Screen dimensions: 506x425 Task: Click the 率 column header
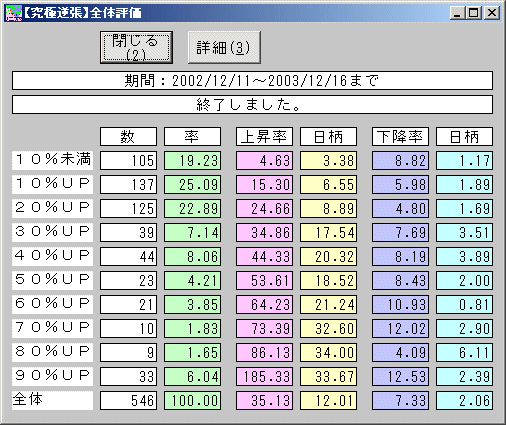coord(192,136)
